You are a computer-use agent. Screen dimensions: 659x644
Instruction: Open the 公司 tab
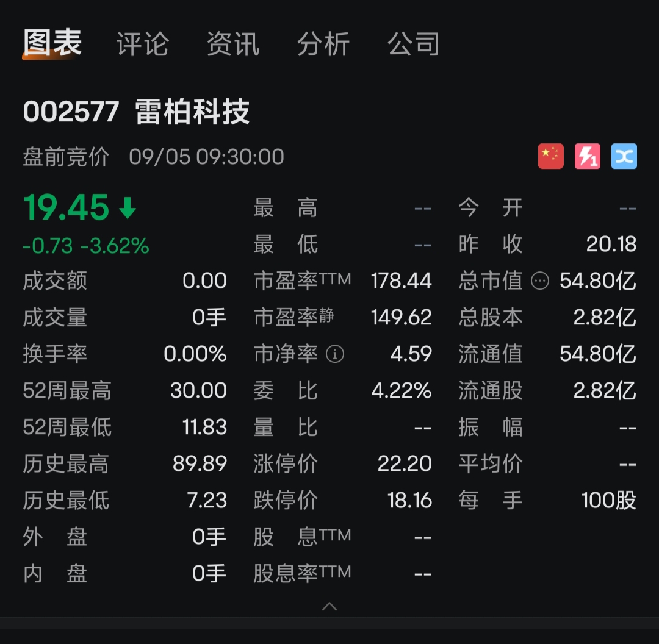point(414,44)
